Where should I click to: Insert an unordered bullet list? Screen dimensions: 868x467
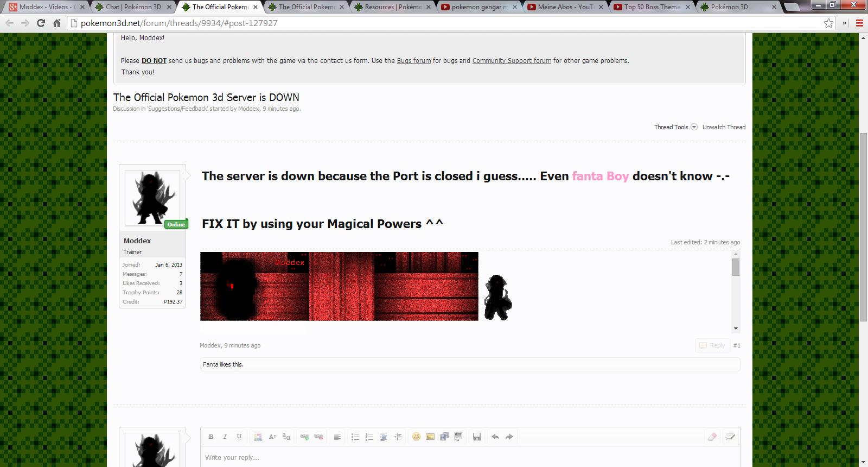355,437
